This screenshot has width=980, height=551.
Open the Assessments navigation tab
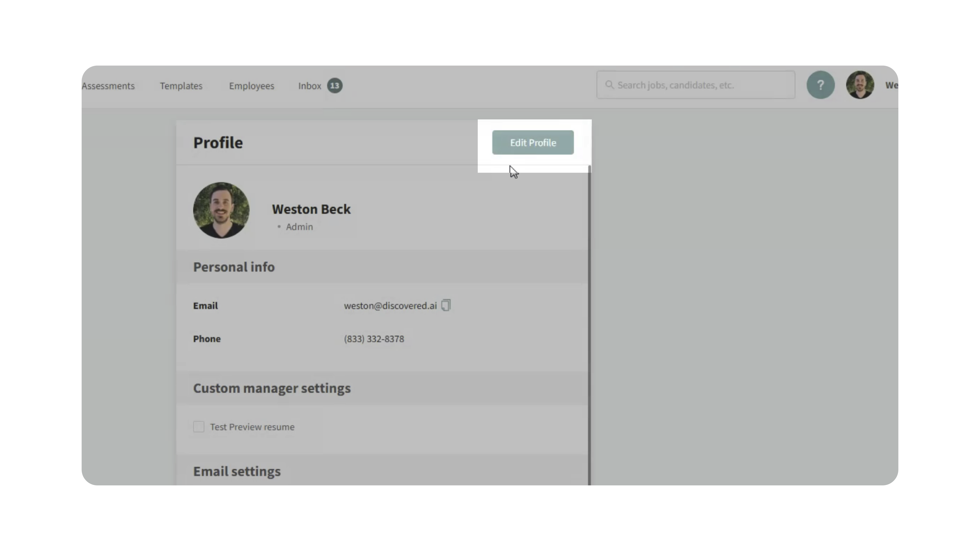point(108,86)
